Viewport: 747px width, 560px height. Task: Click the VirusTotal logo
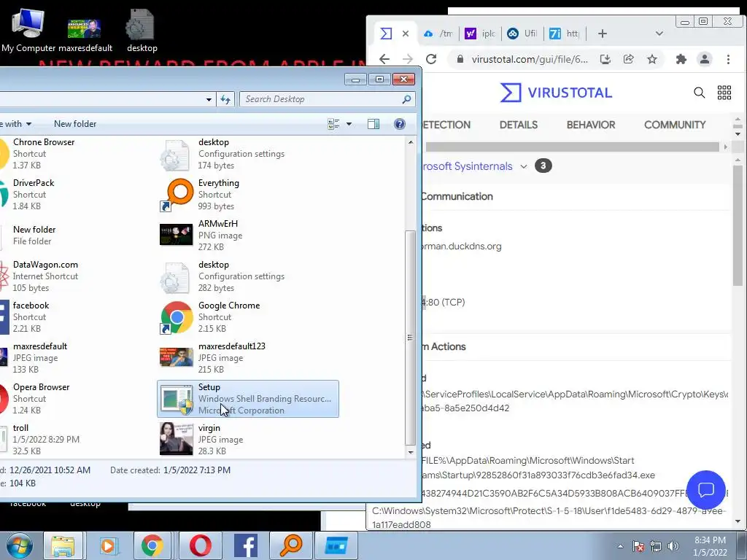[556, 93]
